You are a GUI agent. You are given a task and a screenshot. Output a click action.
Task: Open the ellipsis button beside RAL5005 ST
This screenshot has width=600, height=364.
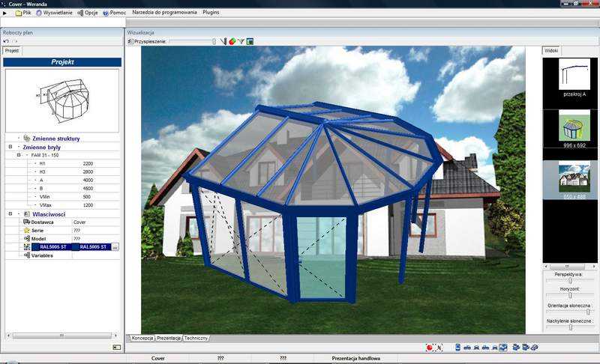pos(115,247)
